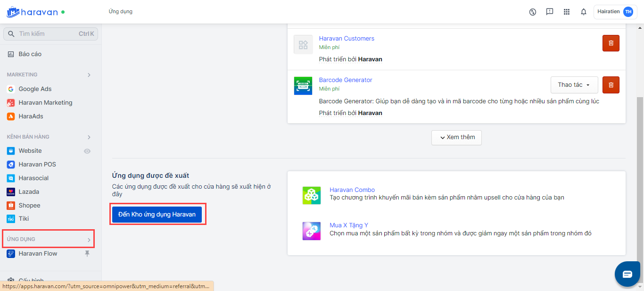
Task: Expand the list with Xem thêm
Action: [x=456, y=137]
